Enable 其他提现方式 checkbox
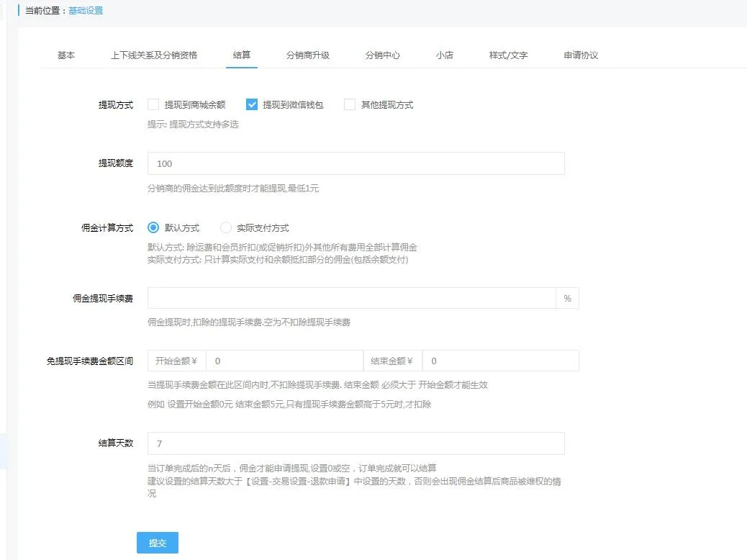The width and height of the screenshot is (747, 560). coord(350,104)
